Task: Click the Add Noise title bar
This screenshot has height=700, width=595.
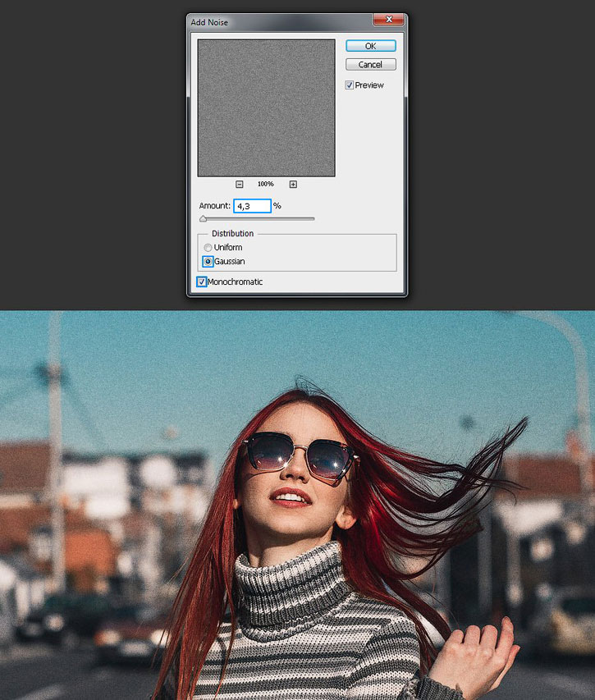Action: pos(281,22)
